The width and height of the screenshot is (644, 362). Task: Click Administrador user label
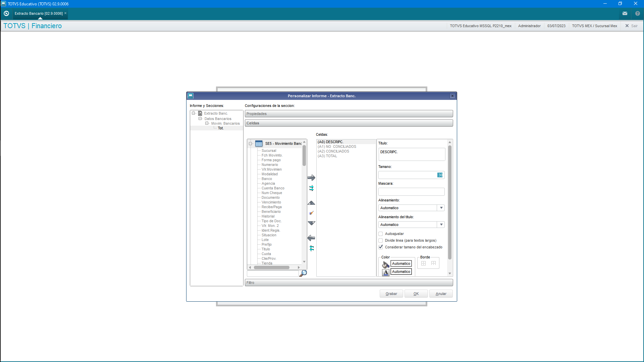coord(529,26)
